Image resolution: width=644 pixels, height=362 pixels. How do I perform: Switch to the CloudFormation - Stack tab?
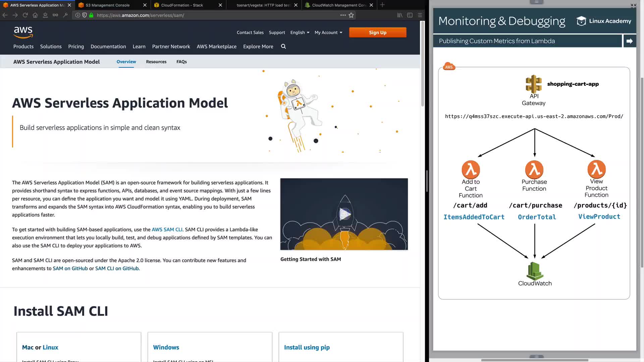[x=182, y=5]
